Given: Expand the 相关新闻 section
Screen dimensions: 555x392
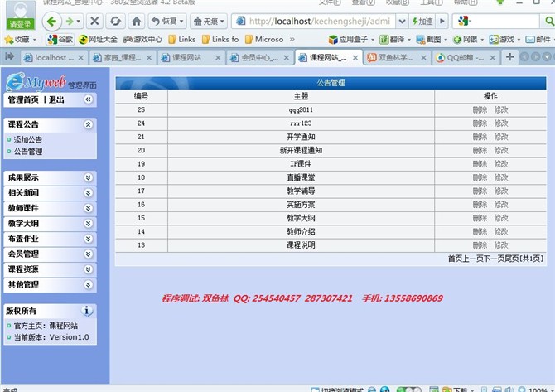Looking at the screenshot, I should coord(88,192).
